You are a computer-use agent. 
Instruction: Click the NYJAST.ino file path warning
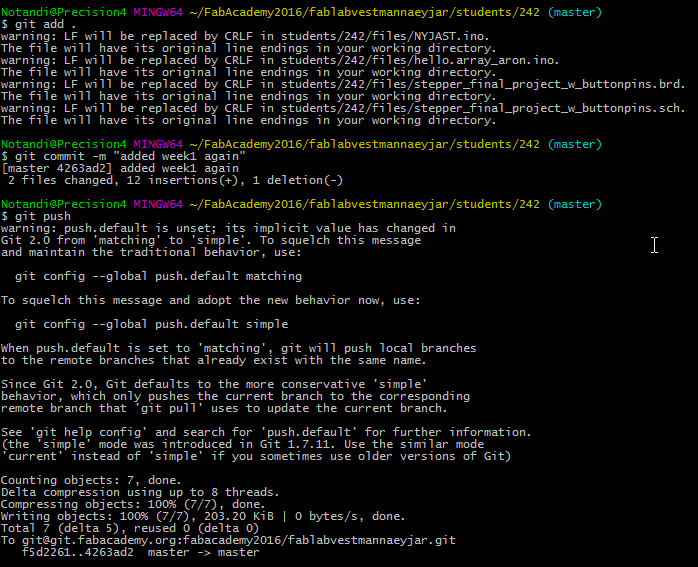click(245, 36)
